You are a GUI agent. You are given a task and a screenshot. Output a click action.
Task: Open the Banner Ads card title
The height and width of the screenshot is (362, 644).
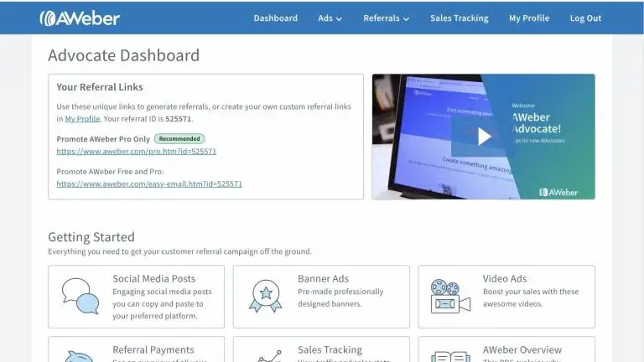(x=323, y=279)
